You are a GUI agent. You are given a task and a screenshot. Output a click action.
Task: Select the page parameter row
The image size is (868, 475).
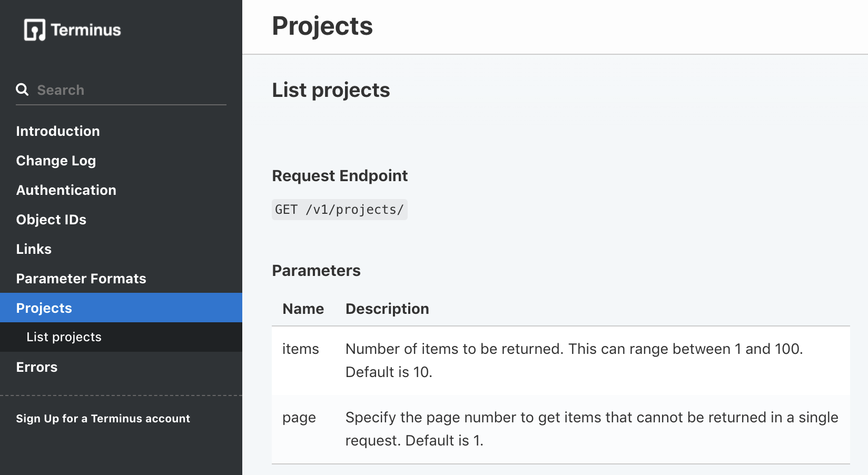pyautogui.click(x=560, y=429)
